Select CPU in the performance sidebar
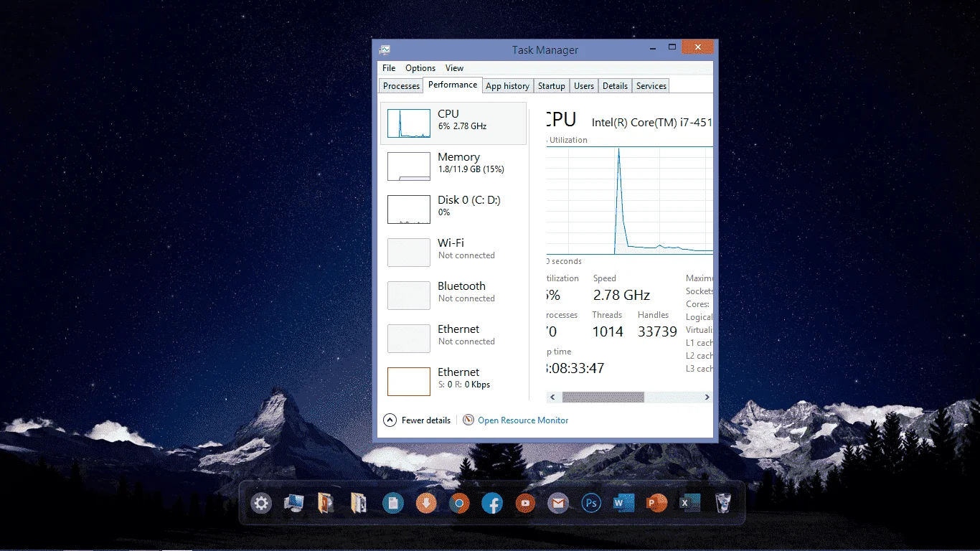 point(453,123)
